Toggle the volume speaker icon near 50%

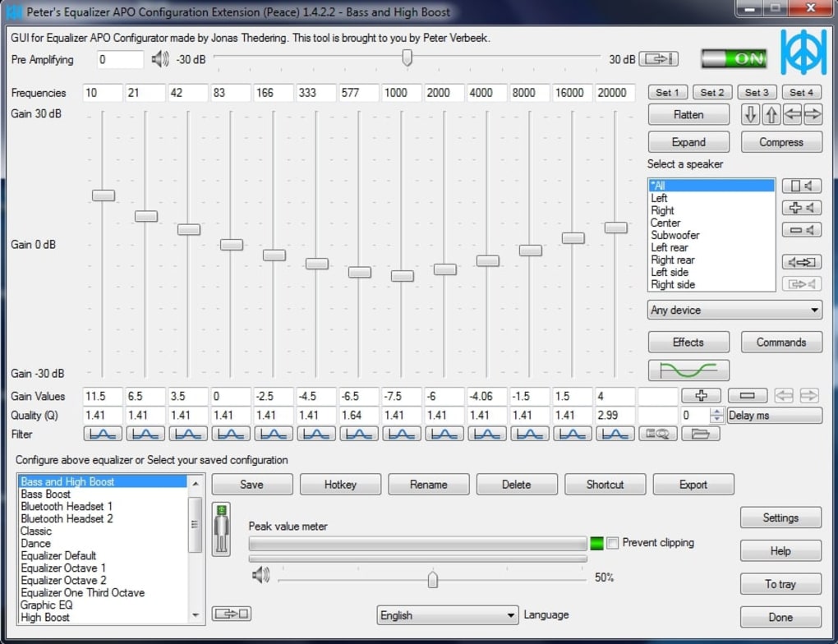coord(260,576)
